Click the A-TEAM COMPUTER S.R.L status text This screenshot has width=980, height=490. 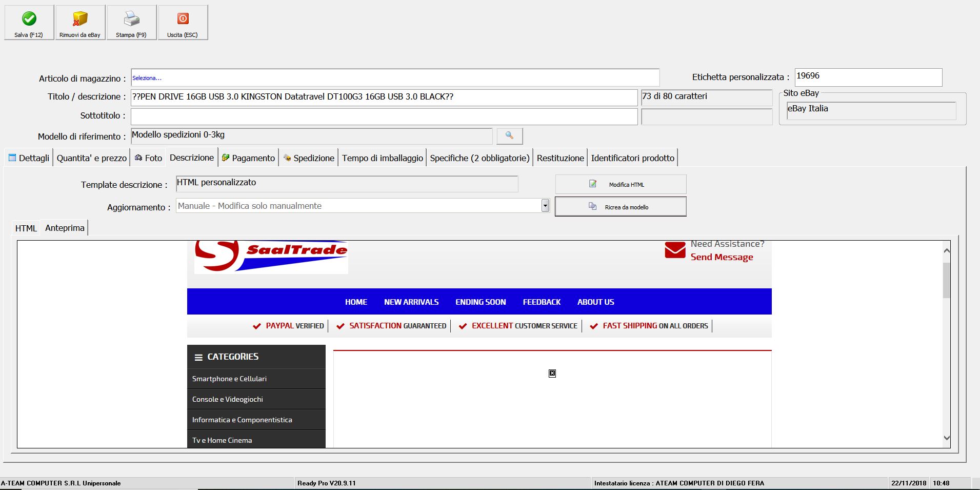pos(61,483)
